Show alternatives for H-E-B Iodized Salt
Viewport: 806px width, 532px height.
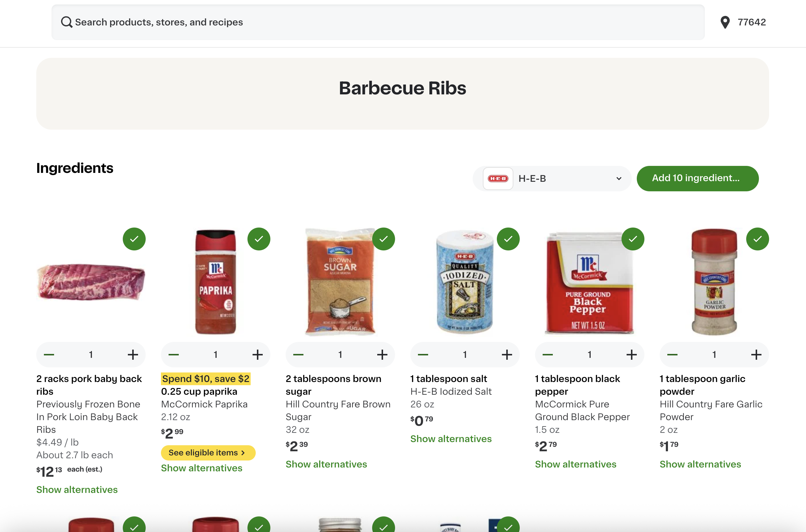450,439
